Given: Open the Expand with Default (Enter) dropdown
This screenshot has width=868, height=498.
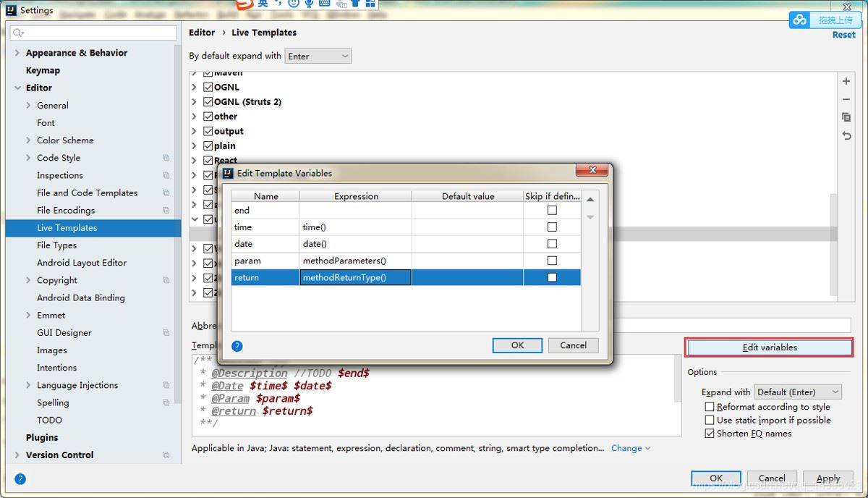Looking at the screenshot, I should pos(797,392).
